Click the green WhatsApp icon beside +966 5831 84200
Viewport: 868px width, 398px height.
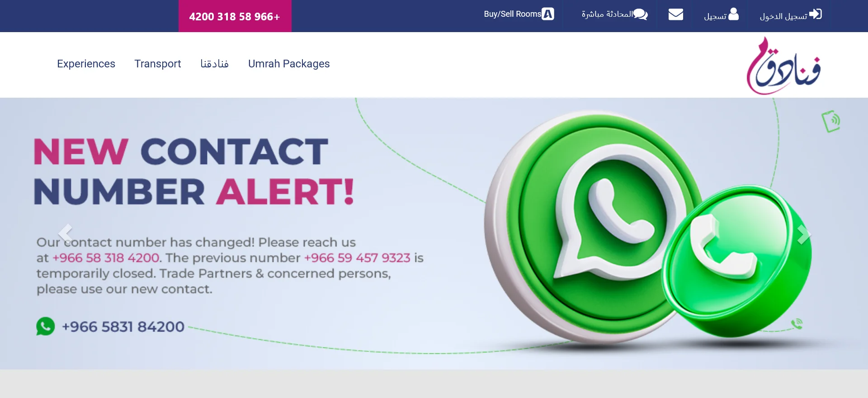[x=46, y=326]
